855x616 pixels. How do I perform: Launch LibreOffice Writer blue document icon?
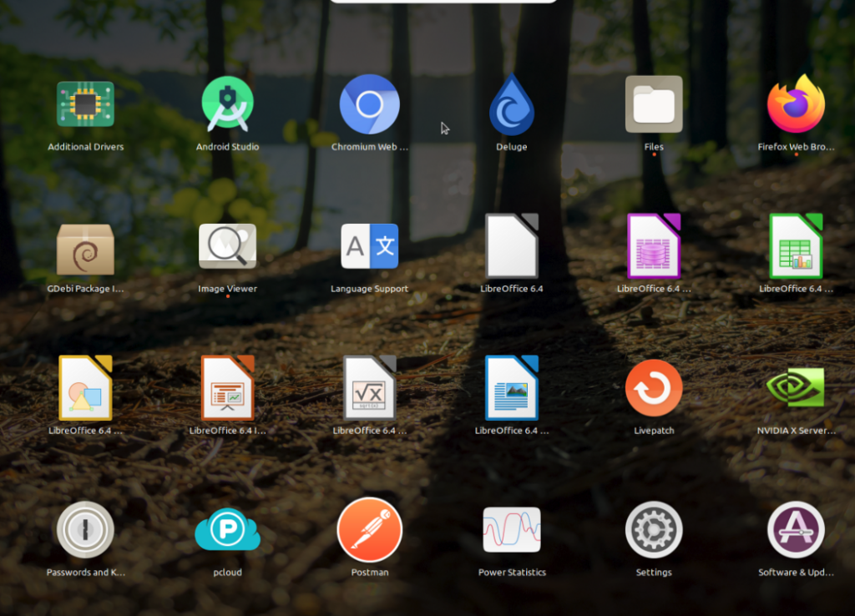512,387
